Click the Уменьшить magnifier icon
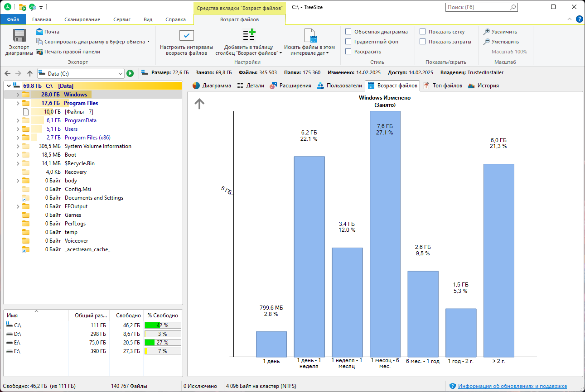The image size is (585, 392). (x=487, y=42)
